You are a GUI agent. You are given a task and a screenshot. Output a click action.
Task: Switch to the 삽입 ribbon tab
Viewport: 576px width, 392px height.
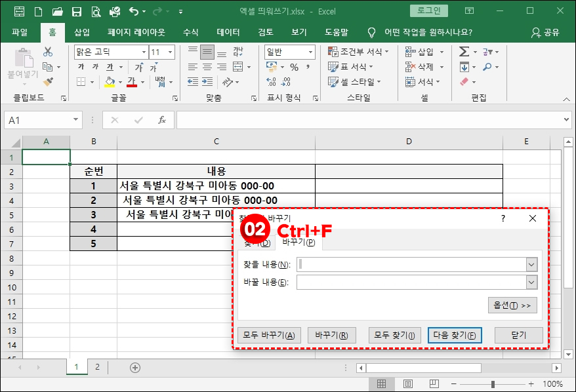[82, 32]
